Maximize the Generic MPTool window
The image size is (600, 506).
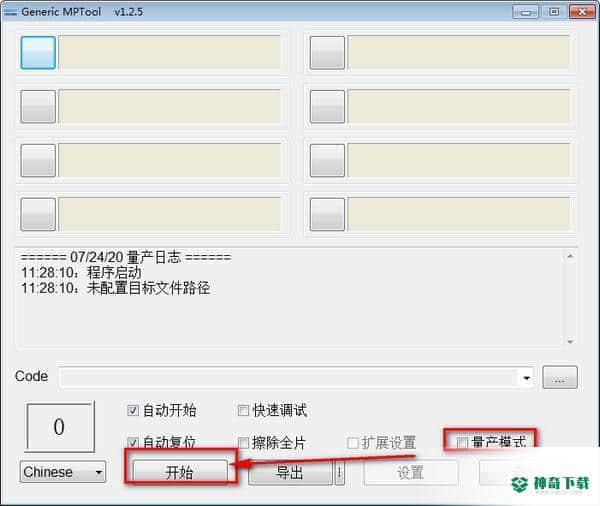click(x=554, y=12)
